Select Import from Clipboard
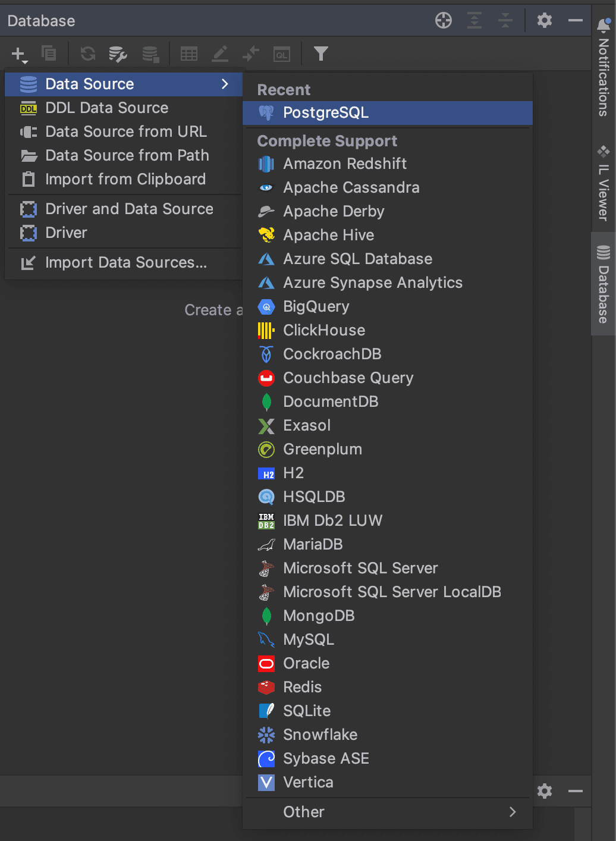The image size is (616, 841). (124, 179)
